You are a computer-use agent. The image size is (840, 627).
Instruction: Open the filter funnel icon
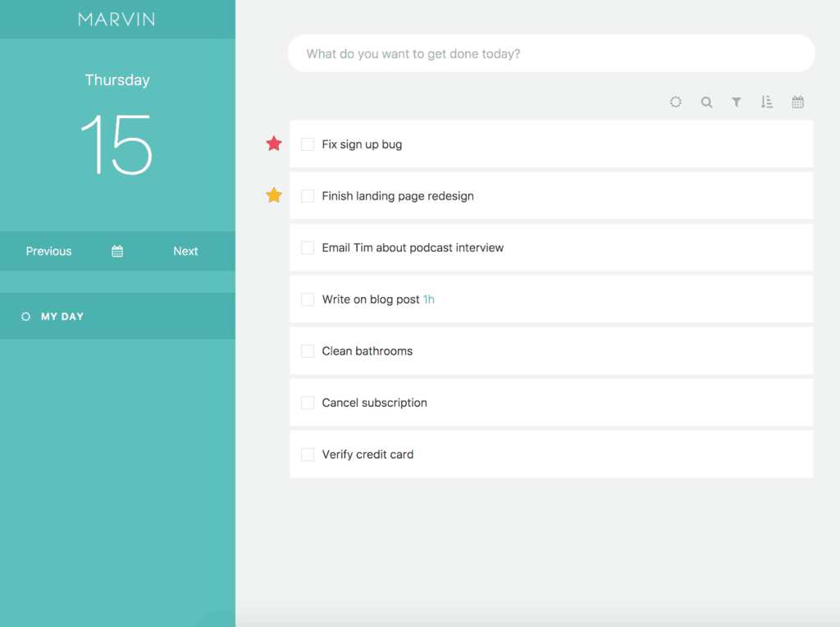pyautogui.click(x=737, y=102)
